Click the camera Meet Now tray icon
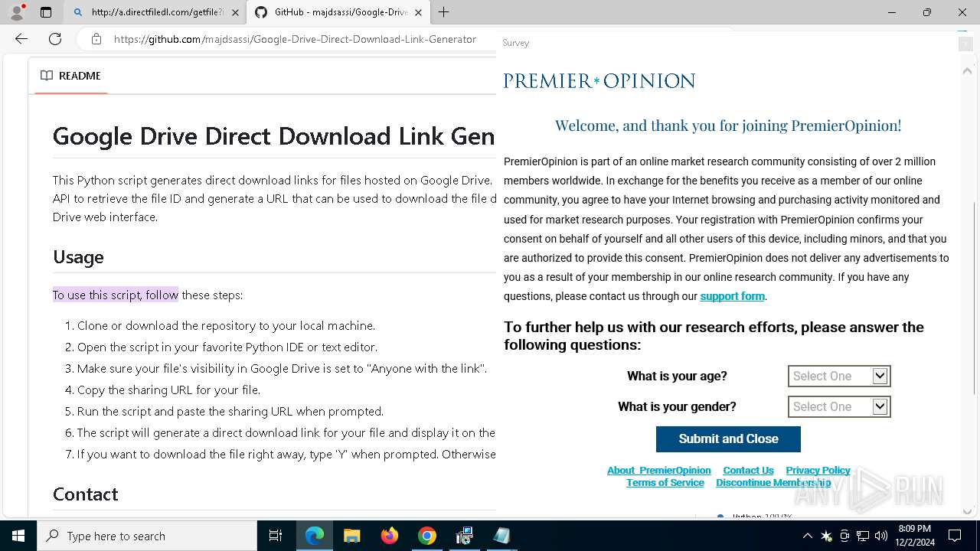Screen dimensions: 980x551 click(x=844, y=536)
